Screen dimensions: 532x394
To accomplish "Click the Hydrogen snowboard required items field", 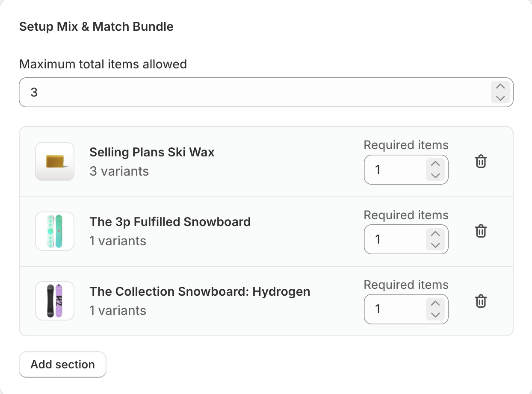I will (x=394, y=309).
